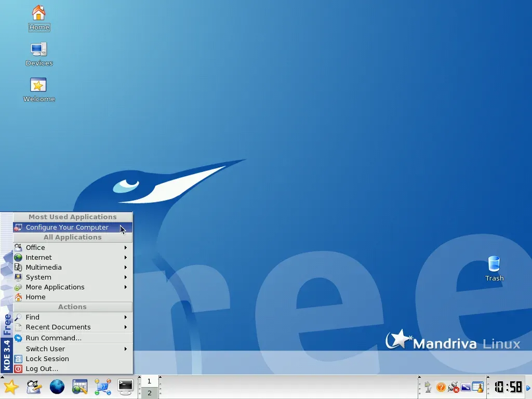Expand the Switch User submenu
532x399 pixels.
[x=73, y=349]
